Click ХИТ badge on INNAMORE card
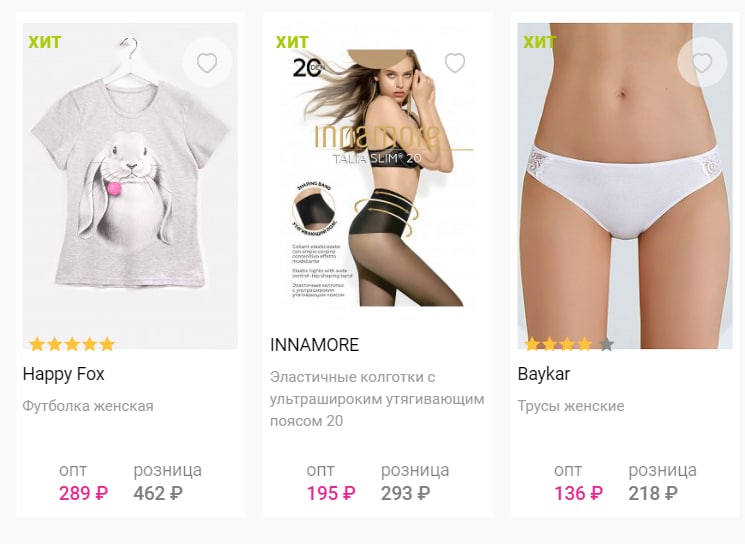This screenshot has height=544, width=745. click(x=292, y=42)
